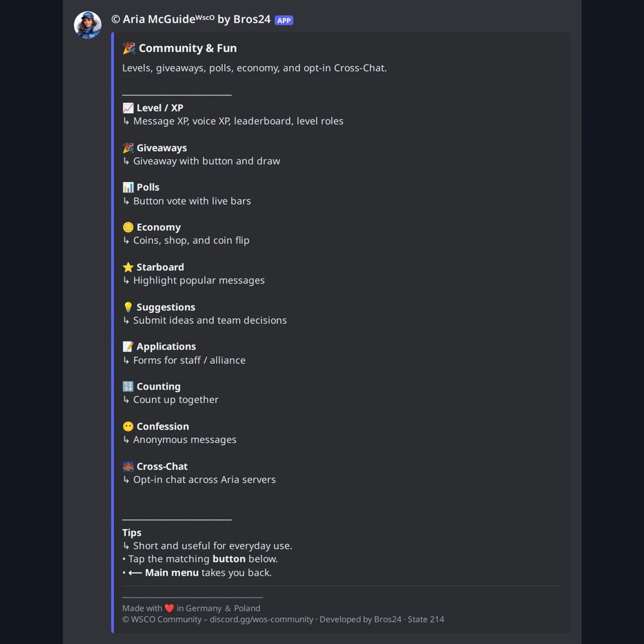The height and width of the screenshot is (644, 644).
Task: Click the Main menu bold text
Action: (172, 573)
